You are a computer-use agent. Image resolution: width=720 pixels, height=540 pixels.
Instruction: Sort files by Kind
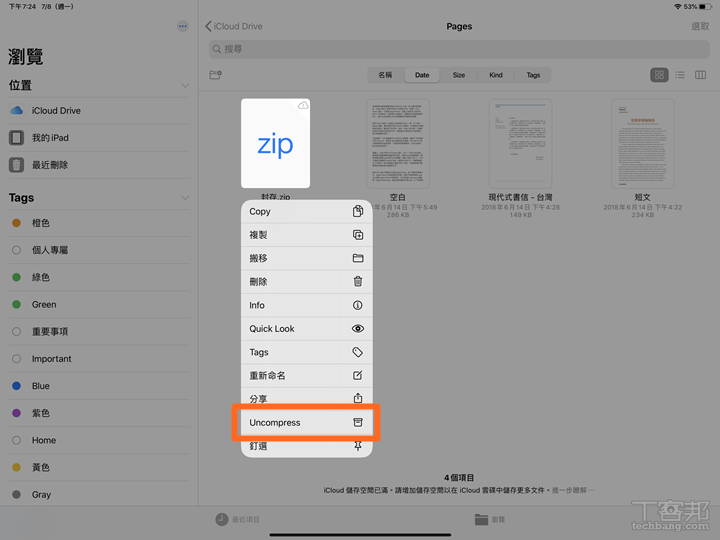[x=496, y=75]
